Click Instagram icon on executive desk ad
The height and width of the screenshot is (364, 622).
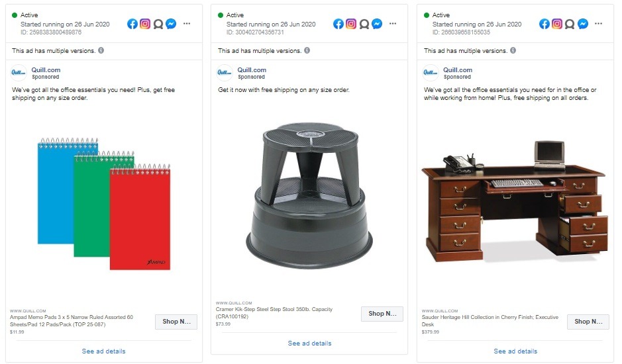tap(557, 24)
